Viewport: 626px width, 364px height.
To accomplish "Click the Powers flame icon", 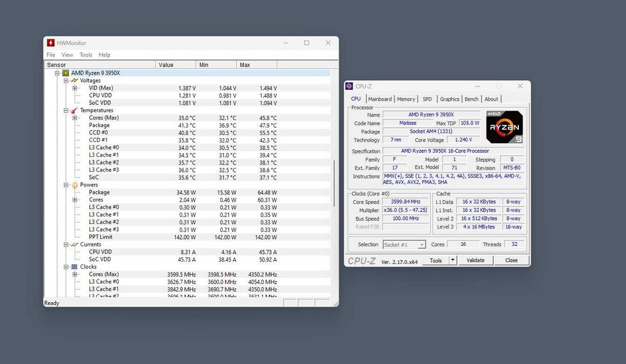I will (x=74, y=185).
